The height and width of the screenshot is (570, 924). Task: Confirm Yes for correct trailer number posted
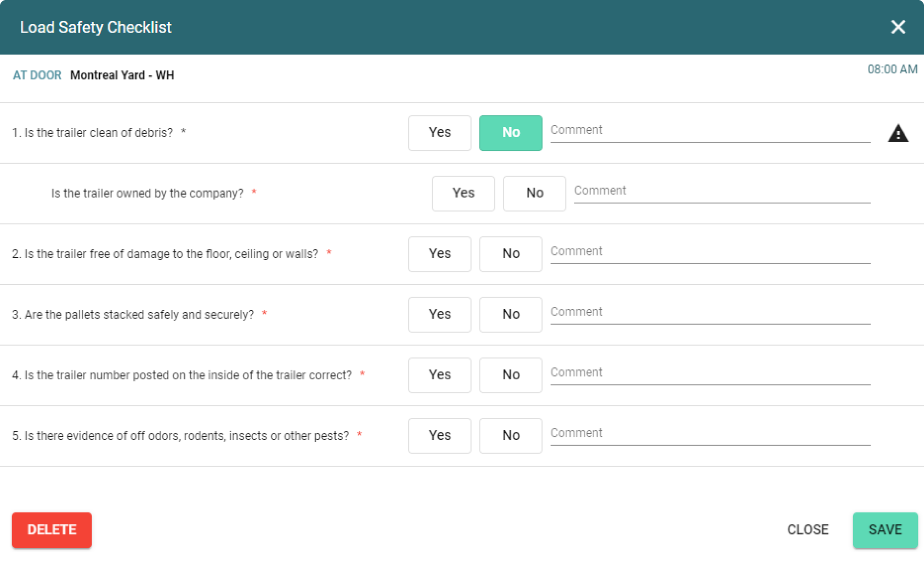tap(439, 375)
